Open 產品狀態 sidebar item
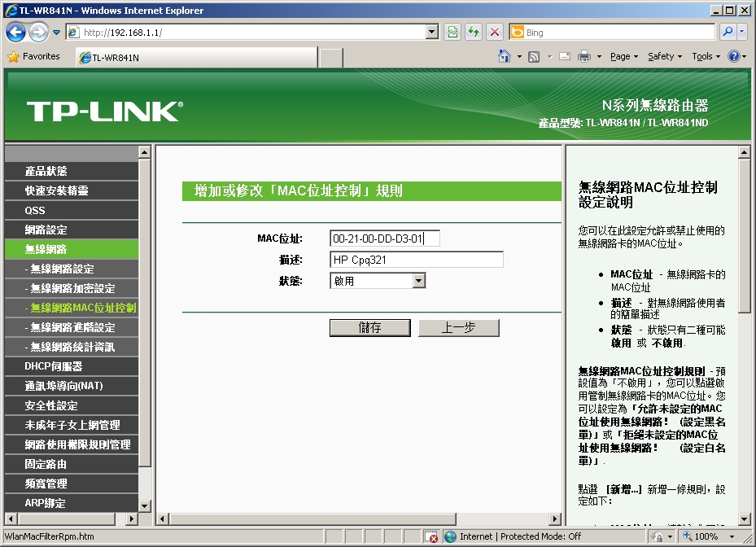The width and height of the screenshot is (756, 547). (x=72, y=171)
